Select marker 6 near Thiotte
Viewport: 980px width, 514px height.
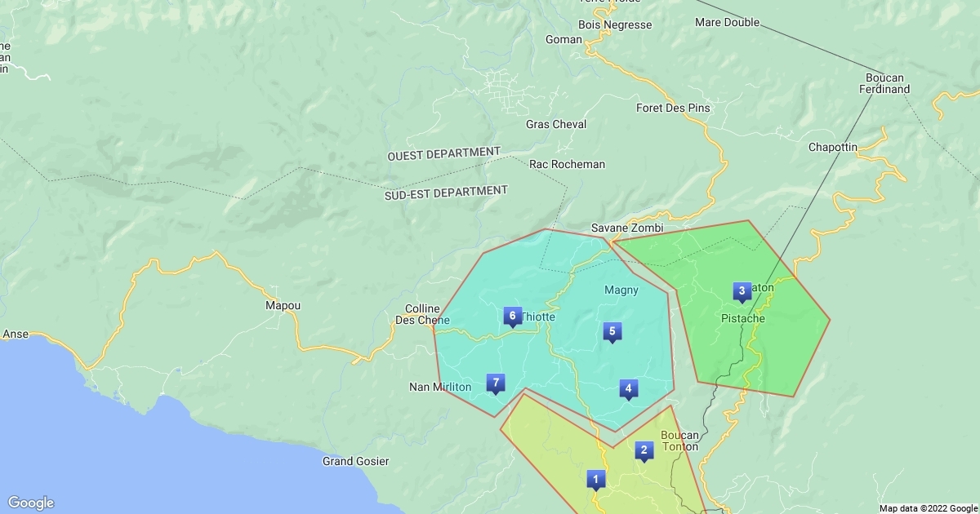pos(512,316)
